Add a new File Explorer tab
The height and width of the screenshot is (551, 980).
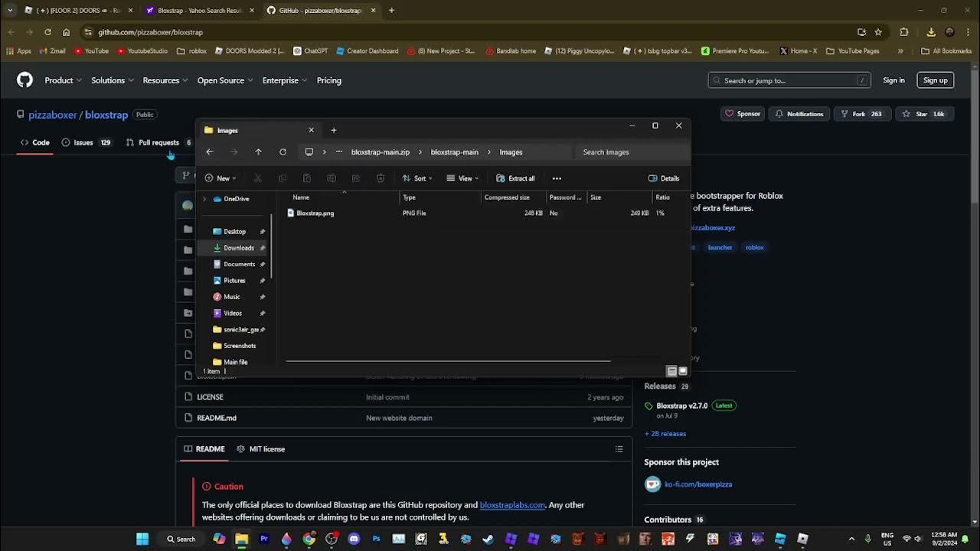click(333, 130)
